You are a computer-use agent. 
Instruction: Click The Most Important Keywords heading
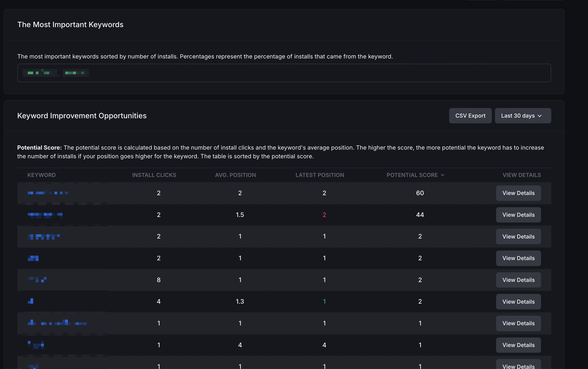pyautogui.click(x=70, y=24)
